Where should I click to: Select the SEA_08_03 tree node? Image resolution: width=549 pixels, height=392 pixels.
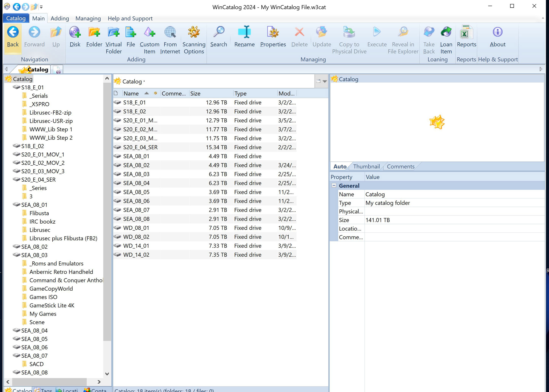34,255
